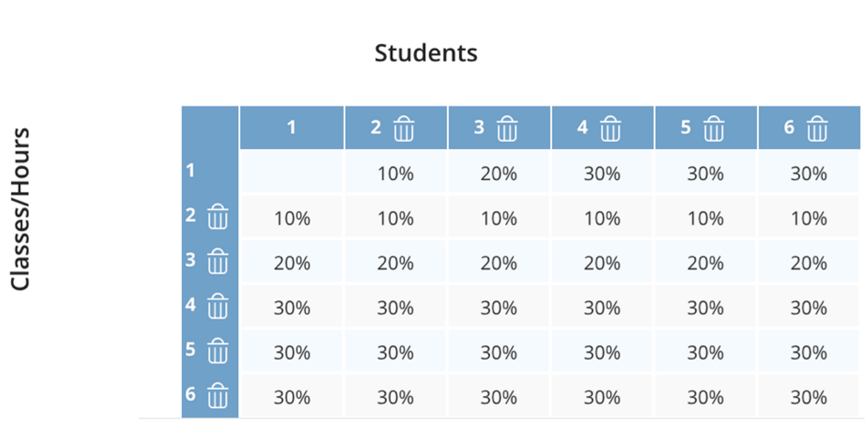868x422 pixels.
Task: Select discount cell for 4 classes, 2 students
Action: tap(396, 308)
